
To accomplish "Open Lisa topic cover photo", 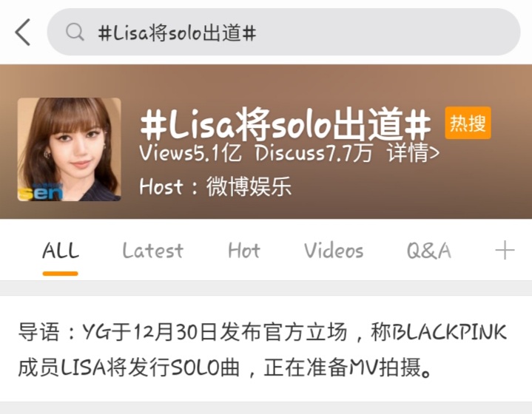I will (70, 149).
